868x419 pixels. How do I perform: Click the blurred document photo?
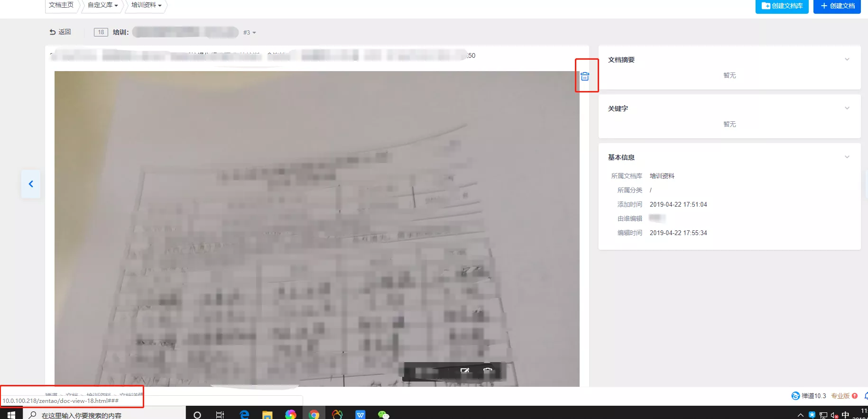[x=317, y=229]
